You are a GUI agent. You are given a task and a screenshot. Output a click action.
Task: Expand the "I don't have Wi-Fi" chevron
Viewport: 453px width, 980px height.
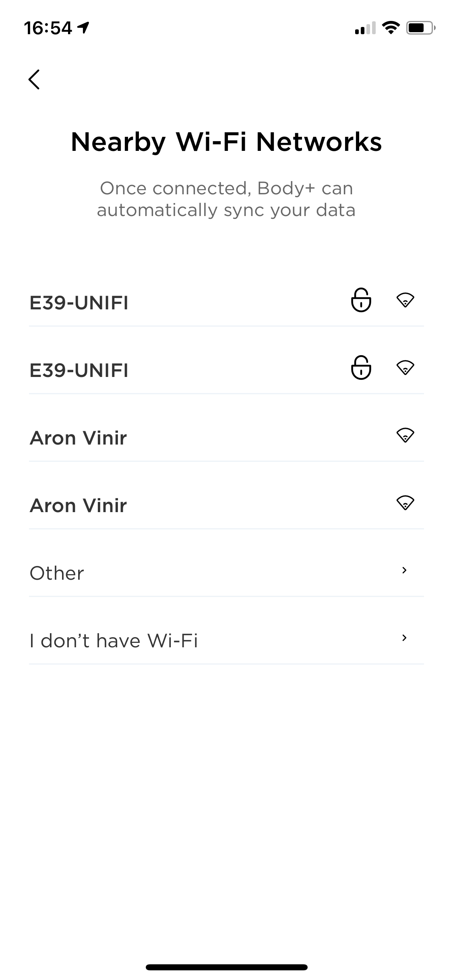(404, 638)
